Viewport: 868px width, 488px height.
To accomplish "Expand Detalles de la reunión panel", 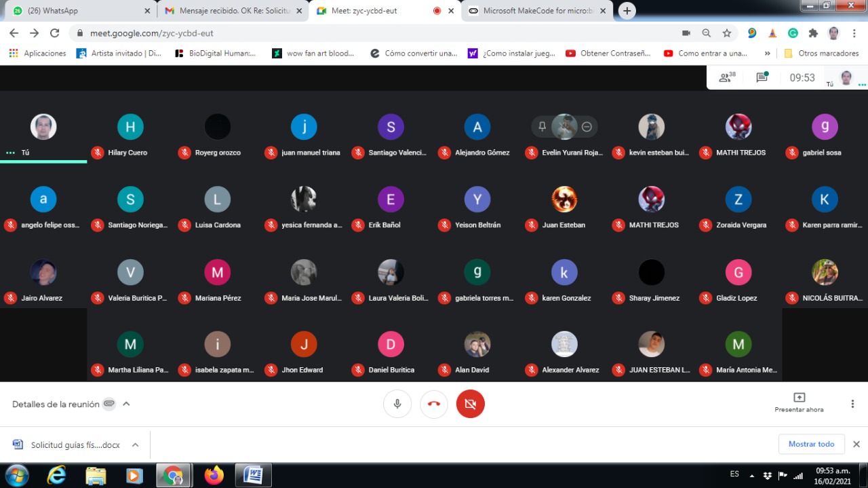I will coord(126,404).
